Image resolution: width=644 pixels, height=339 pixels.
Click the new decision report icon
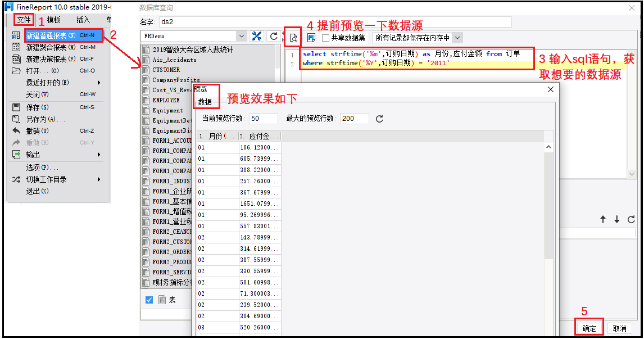[x=16, y=59]
